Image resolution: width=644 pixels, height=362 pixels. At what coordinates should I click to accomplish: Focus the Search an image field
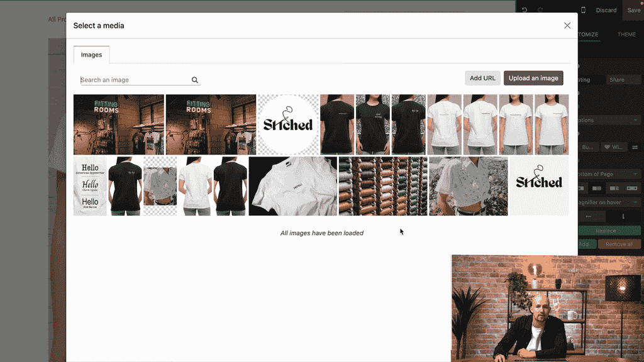tap(135, 80)
